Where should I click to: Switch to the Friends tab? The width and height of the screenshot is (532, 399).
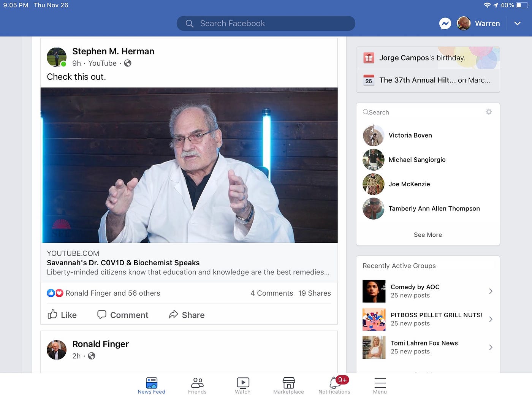click(197, 386)
